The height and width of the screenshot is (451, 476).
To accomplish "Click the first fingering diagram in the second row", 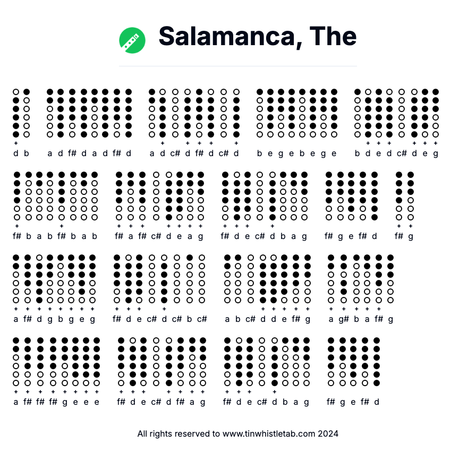I will (17, 195).
